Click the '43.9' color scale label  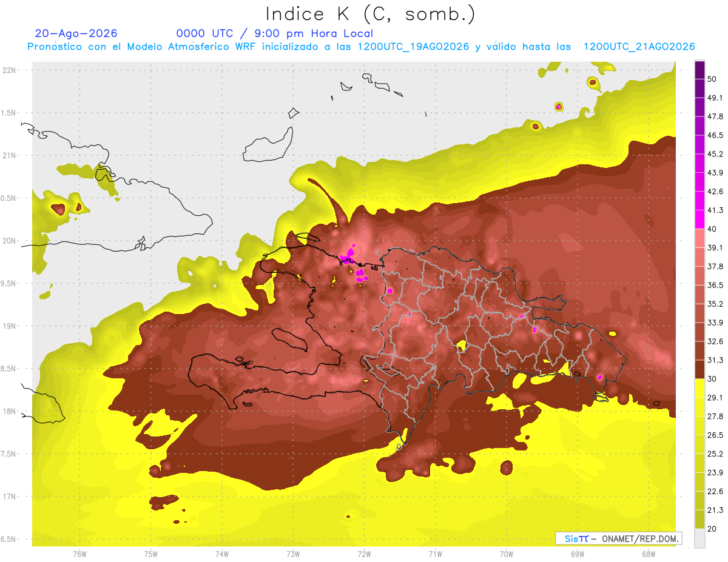click(715, 173)
